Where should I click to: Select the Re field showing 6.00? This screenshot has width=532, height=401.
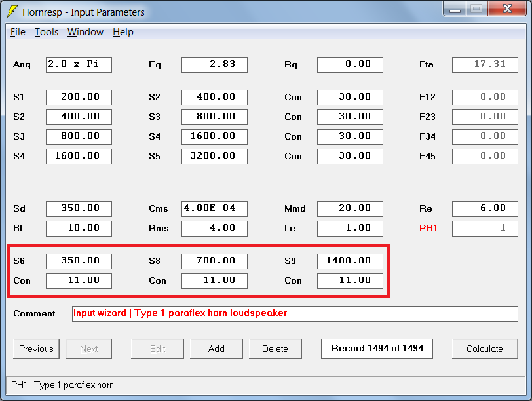tap(485, 209)
